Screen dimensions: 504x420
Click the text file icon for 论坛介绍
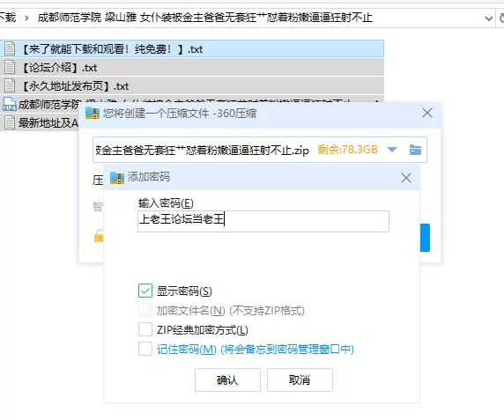pyautogui.click(x=10, y=68)
